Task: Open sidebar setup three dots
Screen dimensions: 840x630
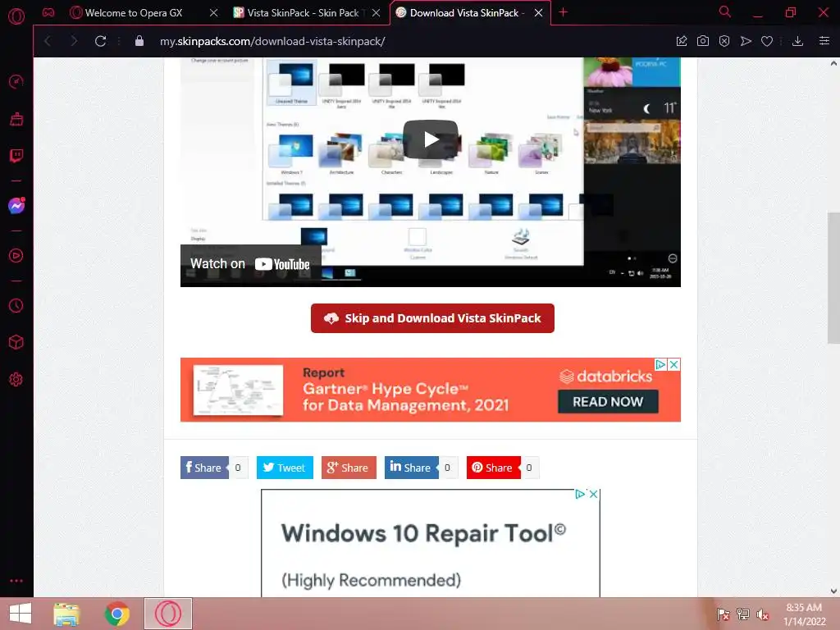Action: point(16,581)
